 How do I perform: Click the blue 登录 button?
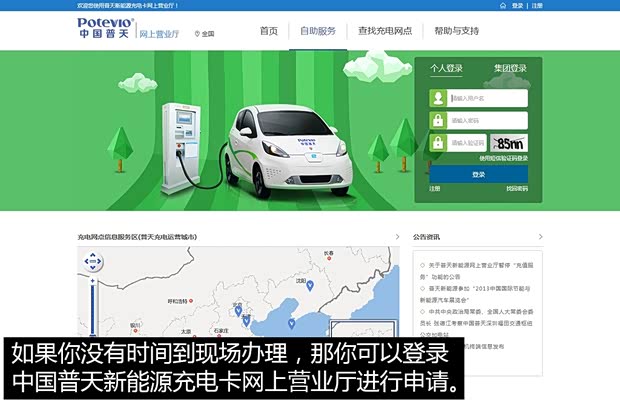[x=478, y=174]
